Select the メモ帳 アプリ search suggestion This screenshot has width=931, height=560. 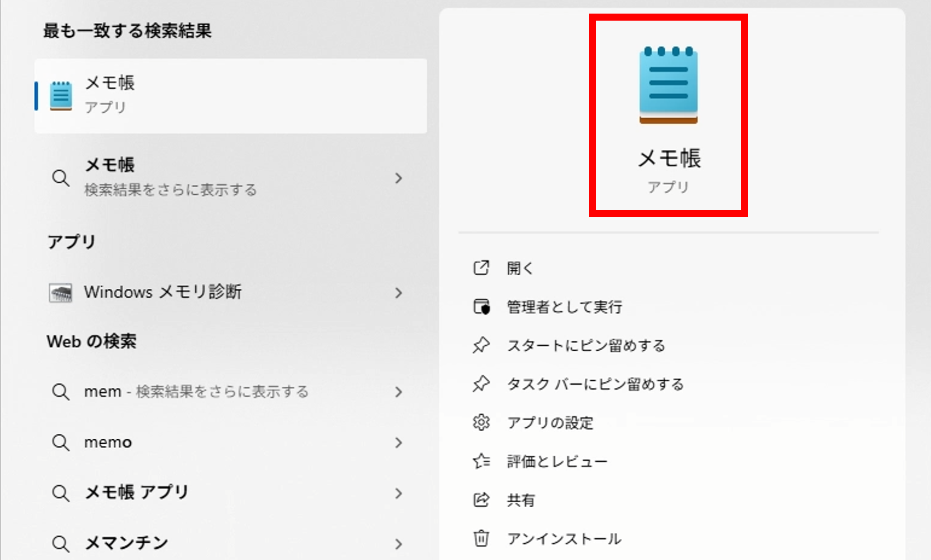[136, 493]
